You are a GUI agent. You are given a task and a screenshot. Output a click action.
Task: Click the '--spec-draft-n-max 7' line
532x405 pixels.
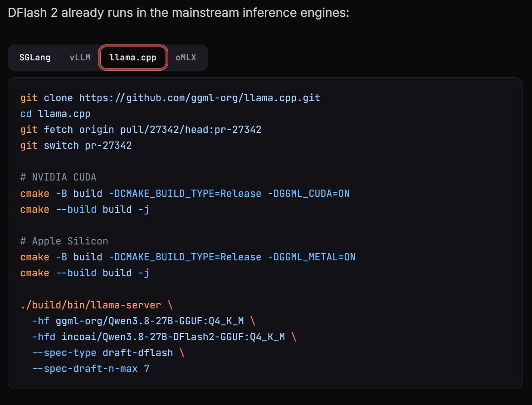[91, 369]
